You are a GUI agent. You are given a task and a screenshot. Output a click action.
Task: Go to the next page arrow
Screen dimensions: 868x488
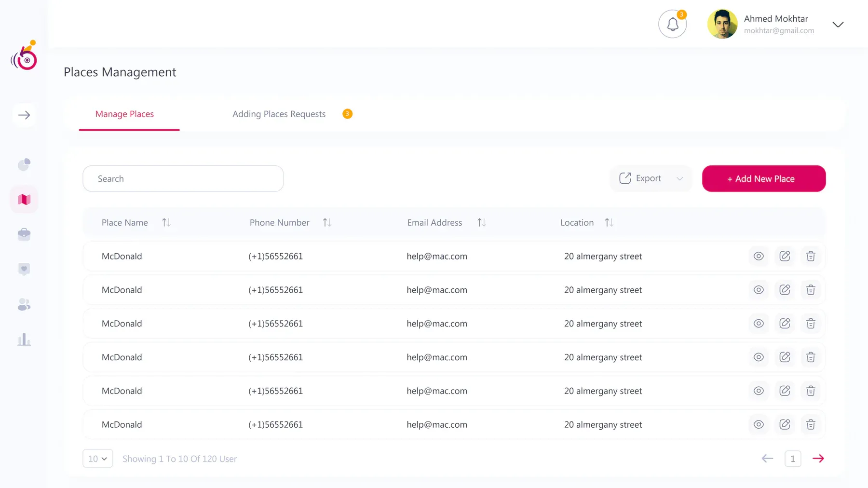pyautogui.click(x=818, y=459)
